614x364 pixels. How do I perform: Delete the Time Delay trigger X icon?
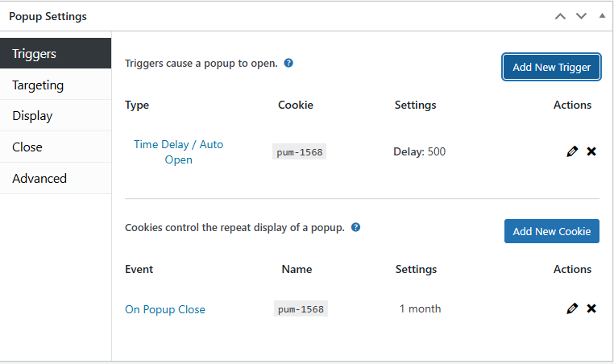(x=591, y=151)
